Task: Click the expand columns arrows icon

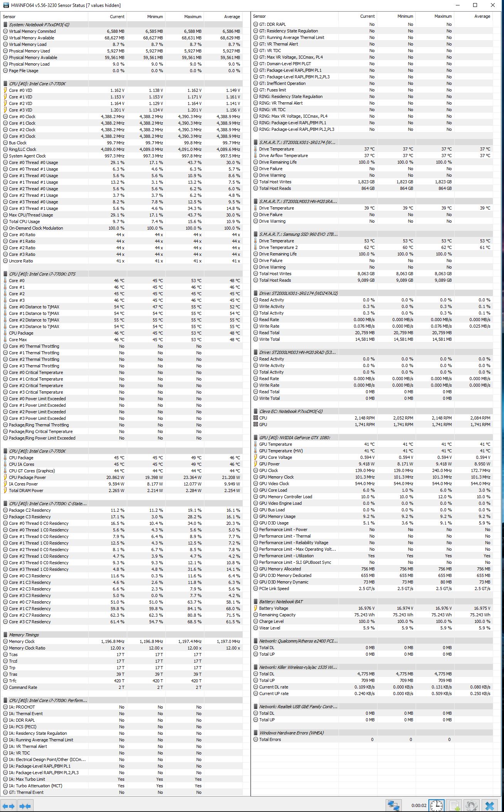Action: pyautogui.click(x=8, y=806)
